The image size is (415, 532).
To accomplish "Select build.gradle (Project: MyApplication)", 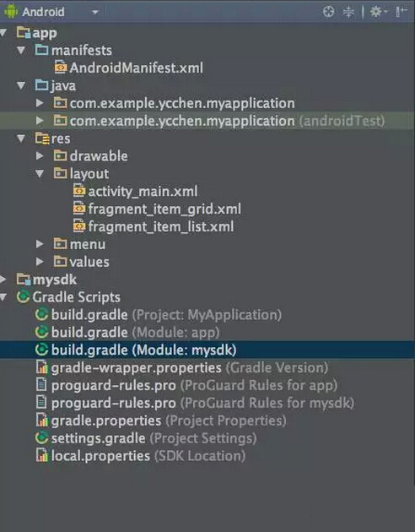I will point(166,315).
